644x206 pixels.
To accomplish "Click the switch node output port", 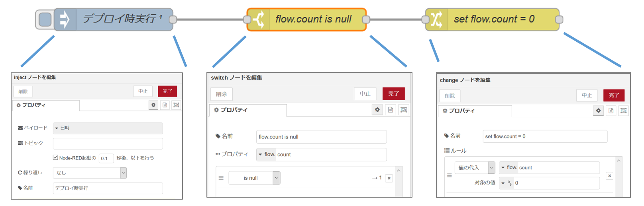I will [x=366, y=19].
